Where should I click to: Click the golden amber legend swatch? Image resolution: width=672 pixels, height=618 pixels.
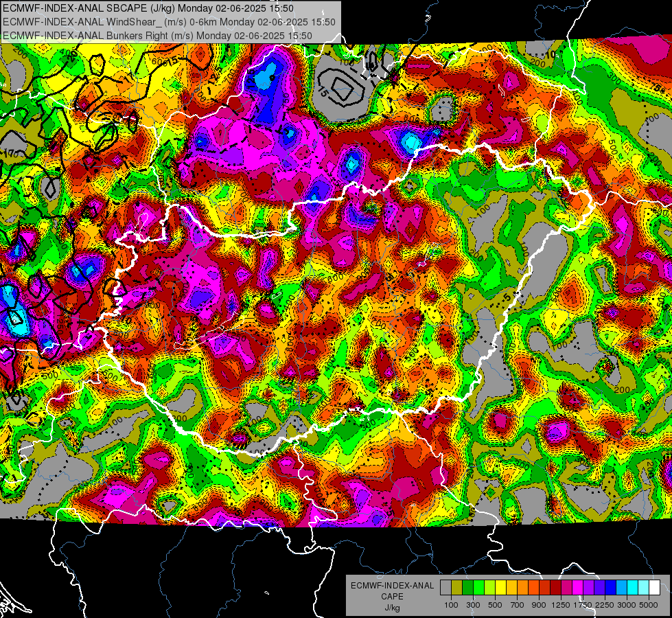[511, 587]
